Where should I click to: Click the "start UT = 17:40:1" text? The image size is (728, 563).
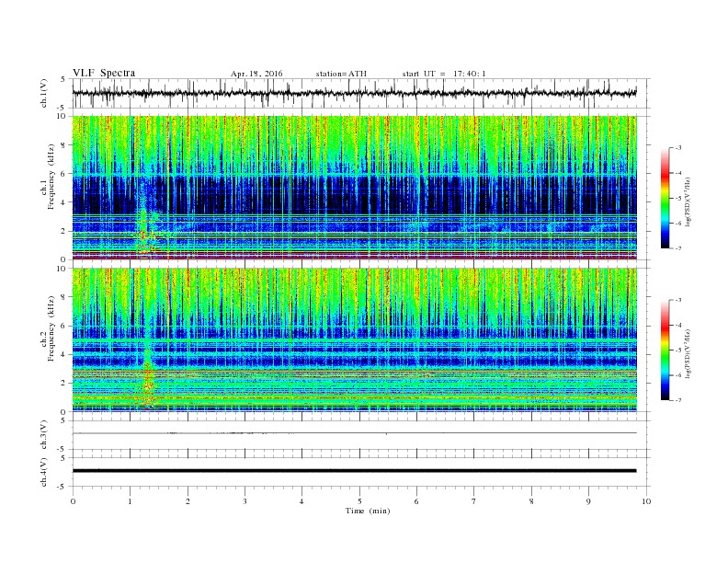click(x=444, y=74)
